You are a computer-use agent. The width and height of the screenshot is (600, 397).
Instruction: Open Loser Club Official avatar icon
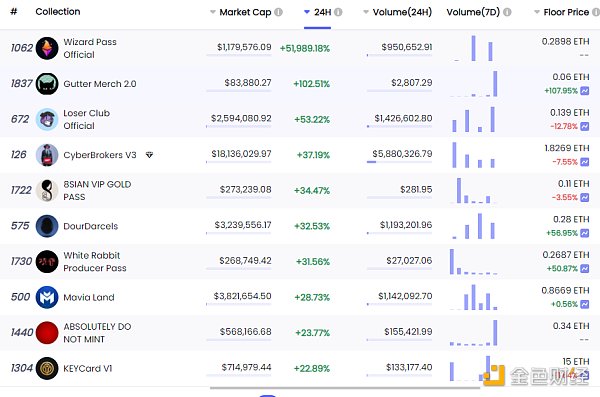click(x=47, y=119)
